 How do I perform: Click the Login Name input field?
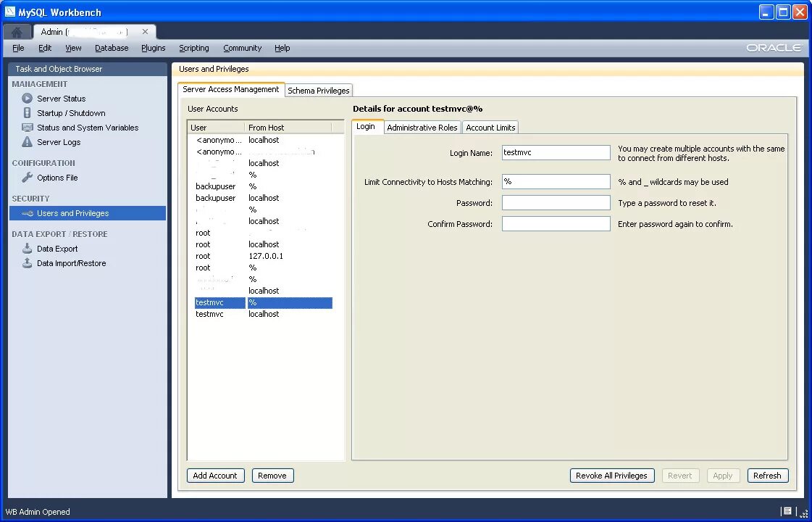click(x=556, y=152)
